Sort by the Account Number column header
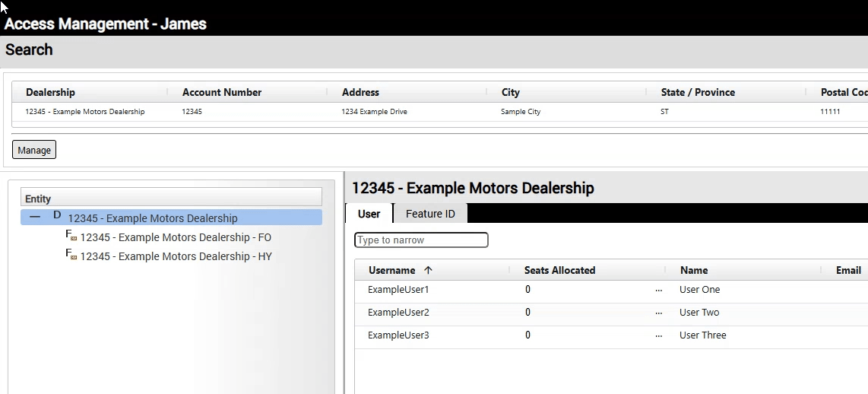The image size is (868, 394). click(222, 92)
